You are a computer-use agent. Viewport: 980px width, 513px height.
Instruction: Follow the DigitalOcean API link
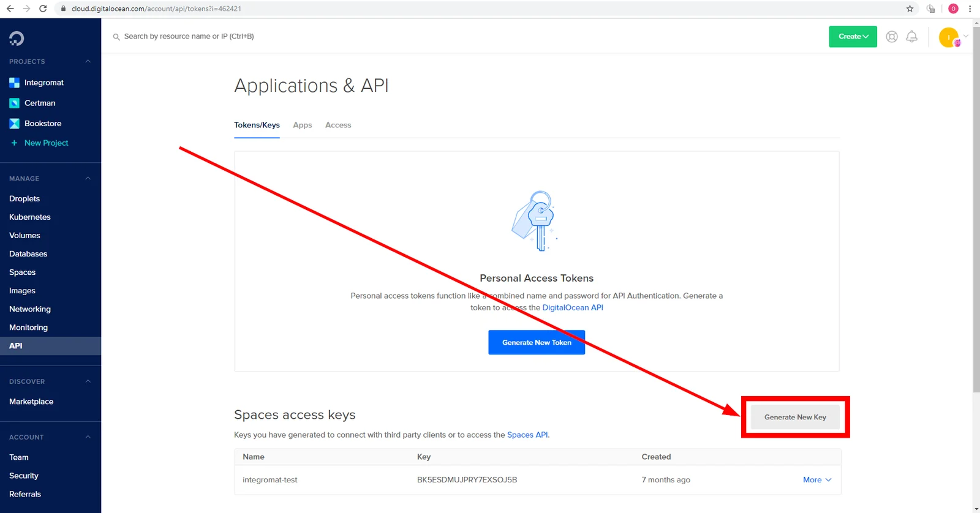click(573, 307)
